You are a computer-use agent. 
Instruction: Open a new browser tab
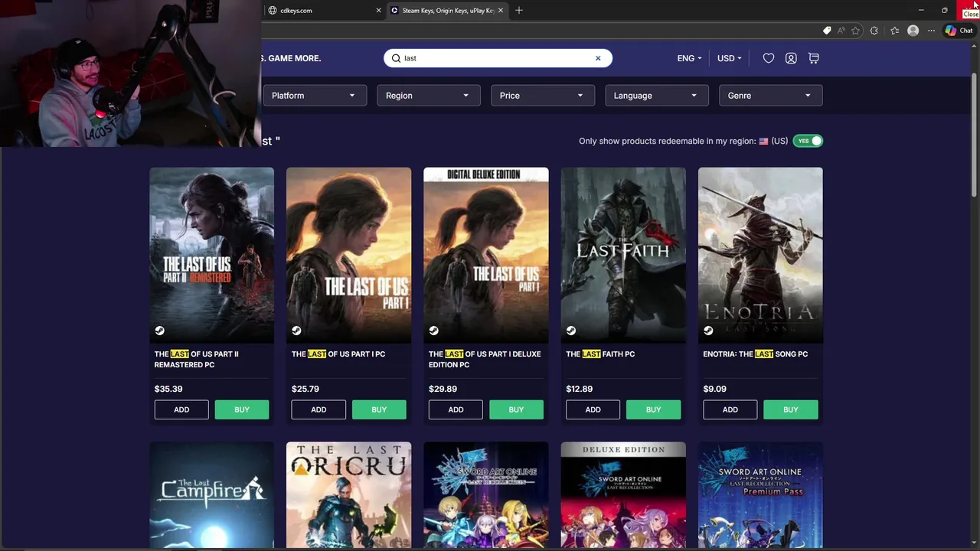519,10
